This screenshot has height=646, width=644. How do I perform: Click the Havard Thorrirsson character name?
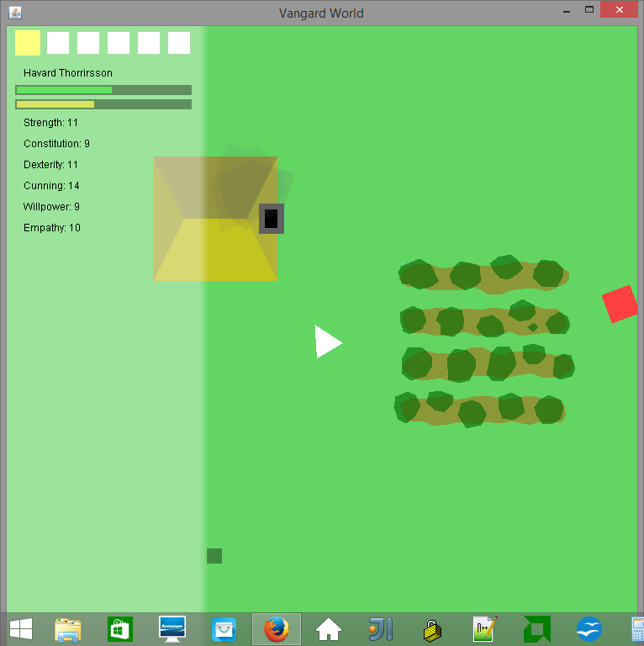(68, 73)
